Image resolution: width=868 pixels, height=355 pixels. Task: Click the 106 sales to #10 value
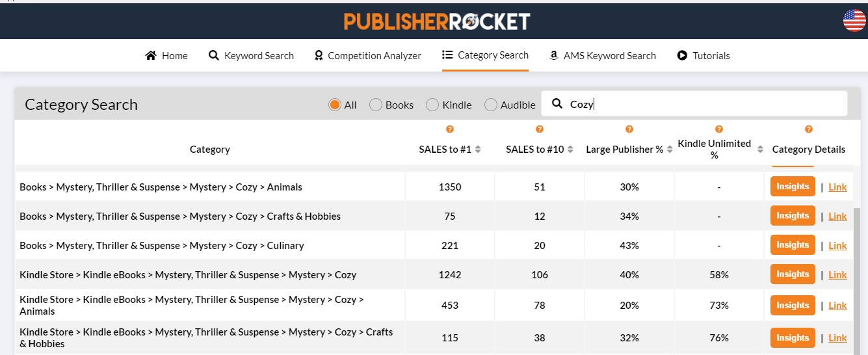tap(540, 275)
